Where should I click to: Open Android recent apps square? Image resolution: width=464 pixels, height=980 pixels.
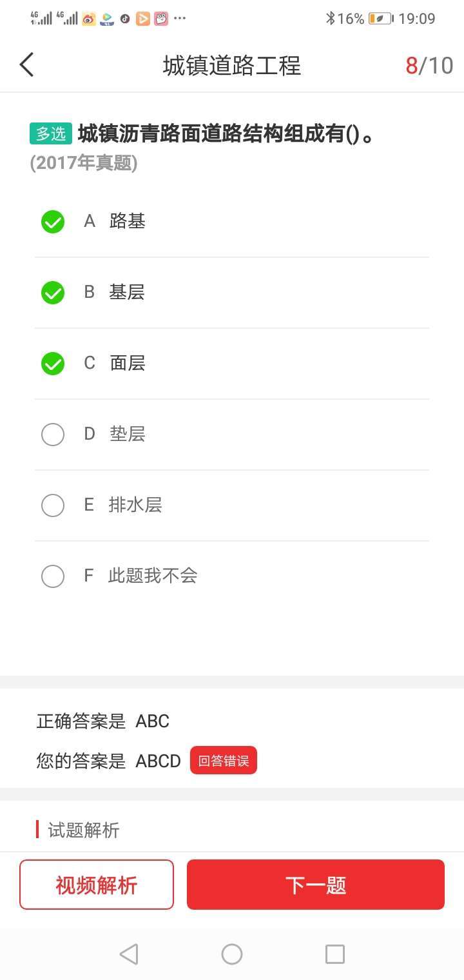coord(334,954)
